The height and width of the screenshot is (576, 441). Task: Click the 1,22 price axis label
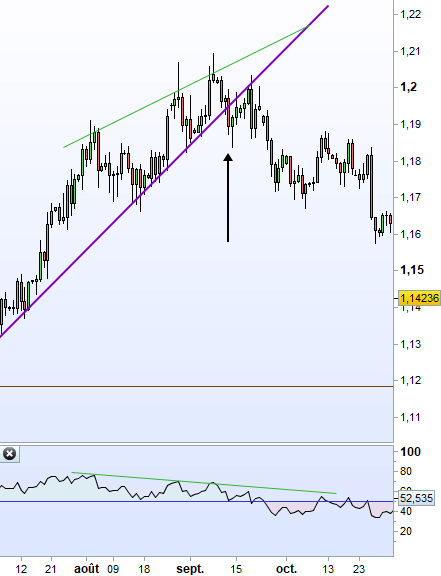tap(410, 14)
